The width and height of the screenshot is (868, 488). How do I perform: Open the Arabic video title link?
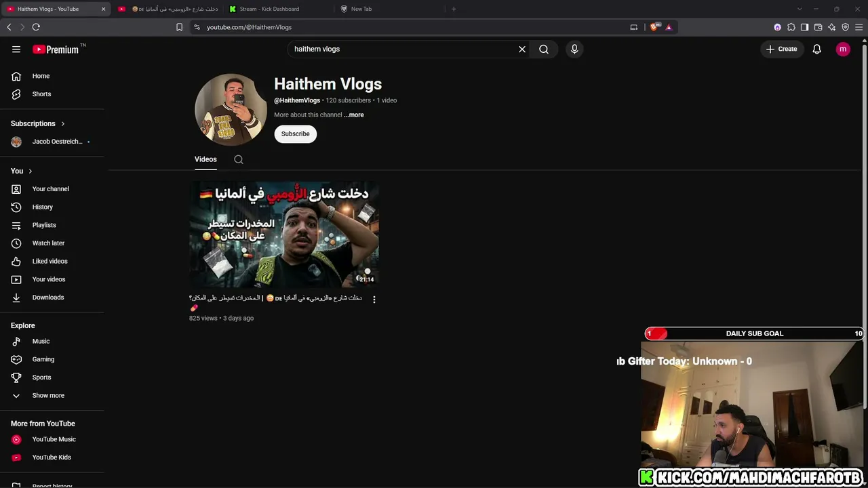pos(275,302)
